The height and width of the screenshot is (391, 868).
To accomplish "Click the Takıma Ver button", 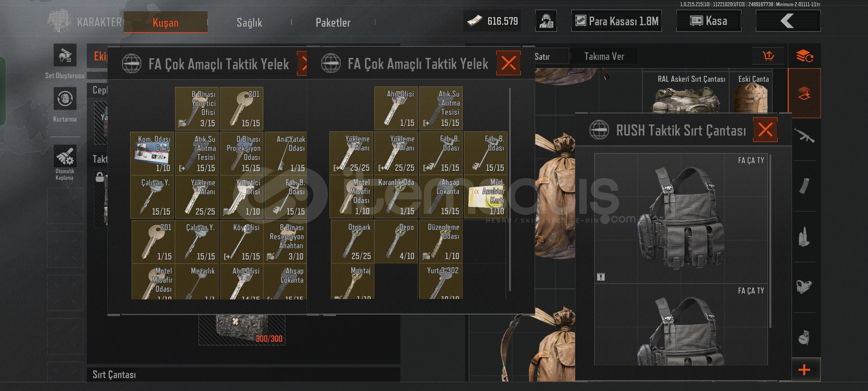I will coord(604,56).
